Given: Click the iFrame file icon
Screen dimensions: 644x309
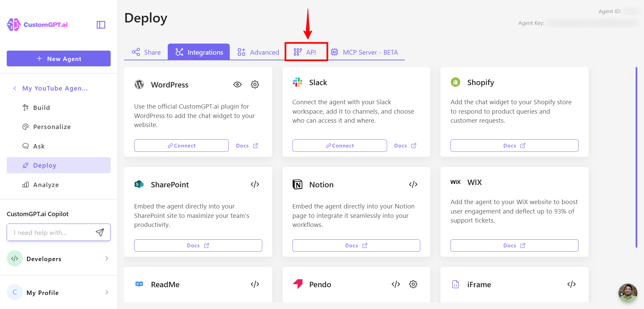Looking at the screenshot, I should pos(455,284).
